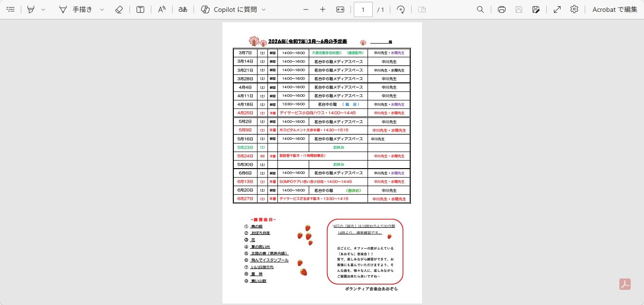The image size is (644, 305).
Task: Zoom in with the plus button
Action: [322, 9]
